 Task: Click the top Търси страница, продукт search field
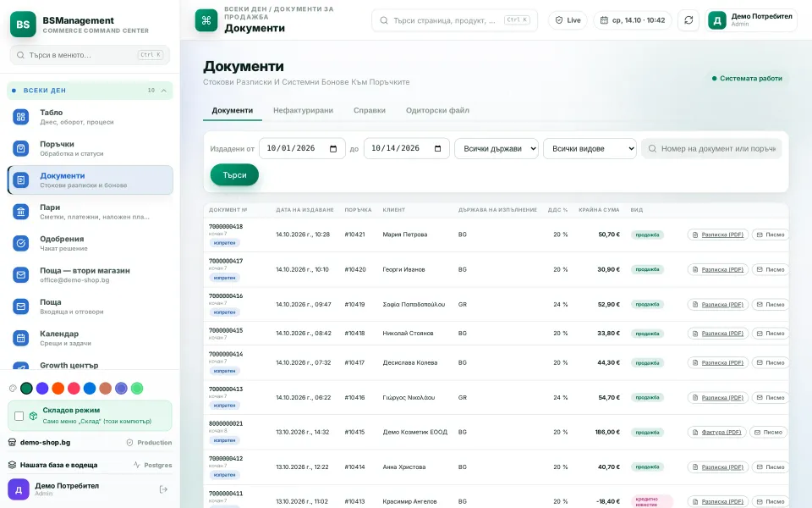click(x=454, y=20)
